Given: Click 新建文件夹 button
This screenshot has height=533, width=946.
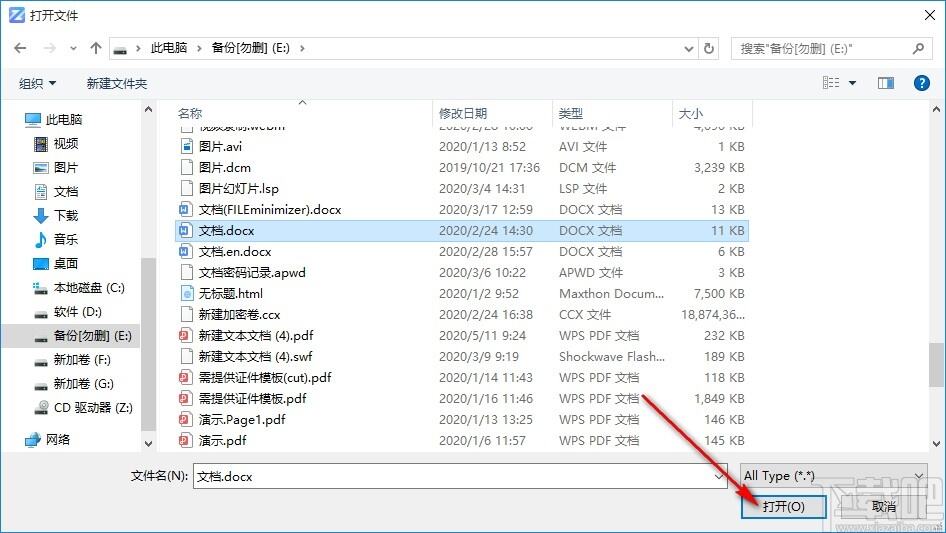Looking at the screenshot, I should tap(117, 83).
